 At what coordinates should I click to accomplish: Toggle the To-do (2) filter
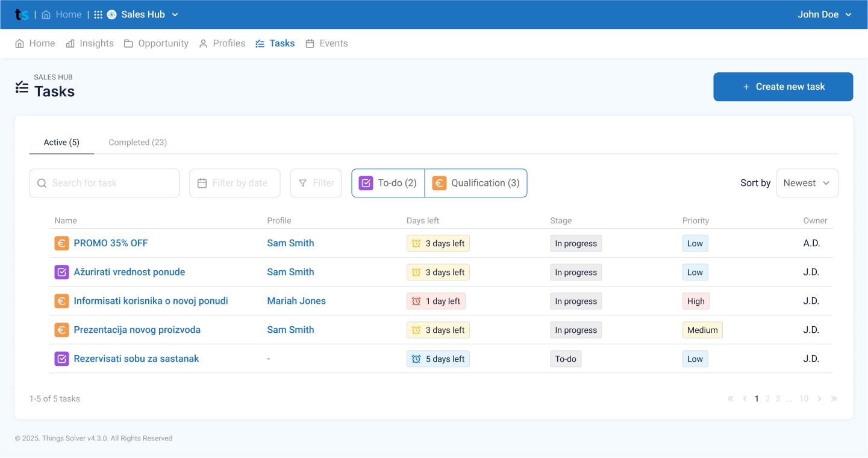pyautogui.click(x=388, y=183)
